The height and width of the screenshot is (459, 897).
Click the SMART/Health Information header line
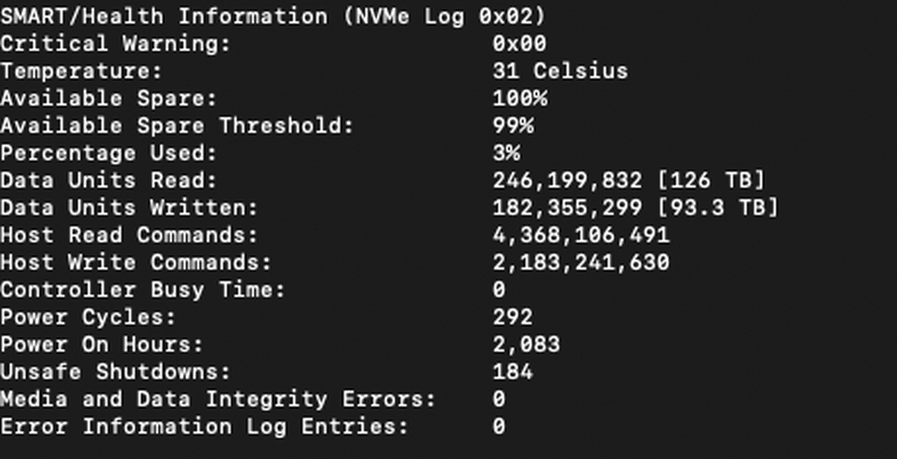pyautogui.click(x=273, y=17)
